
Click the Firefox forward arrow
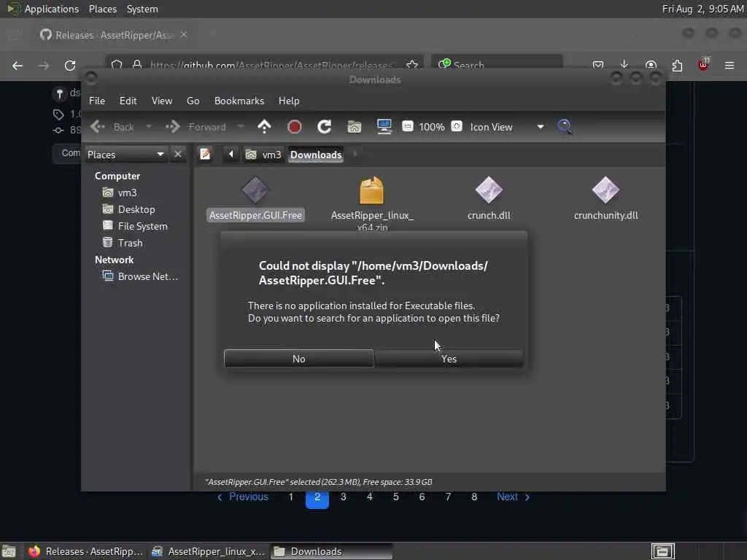point(44,65)
